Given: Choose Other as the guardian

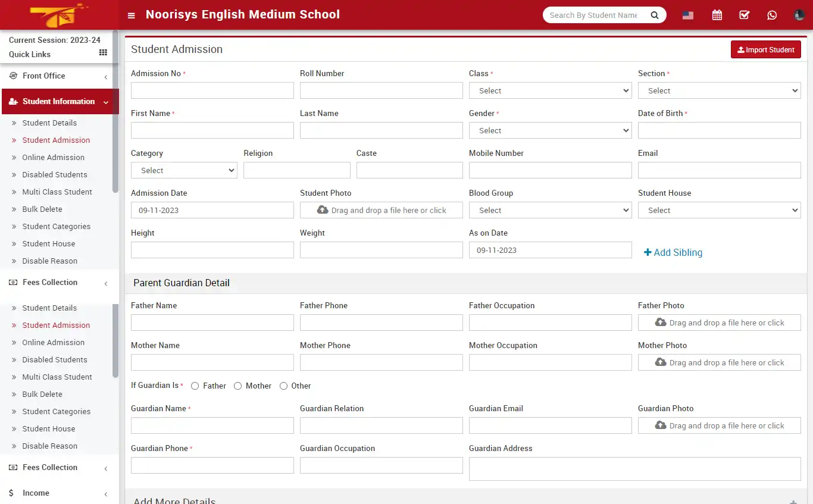Looking at the screenshot, I should 284,386.
